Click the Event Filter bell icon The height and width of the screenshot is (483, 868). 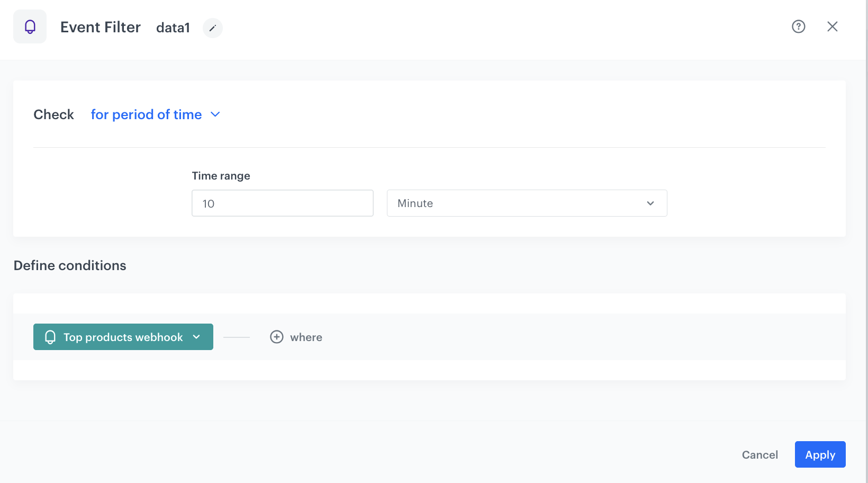coord(30,26)
